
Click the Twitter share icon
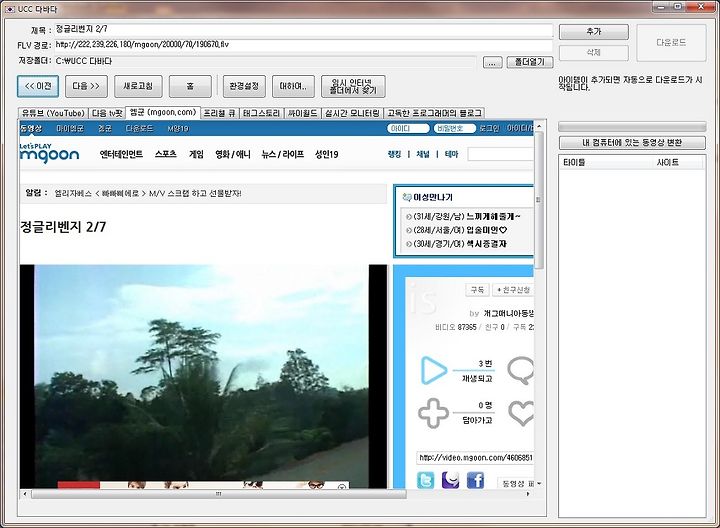[x=425, y=480]
